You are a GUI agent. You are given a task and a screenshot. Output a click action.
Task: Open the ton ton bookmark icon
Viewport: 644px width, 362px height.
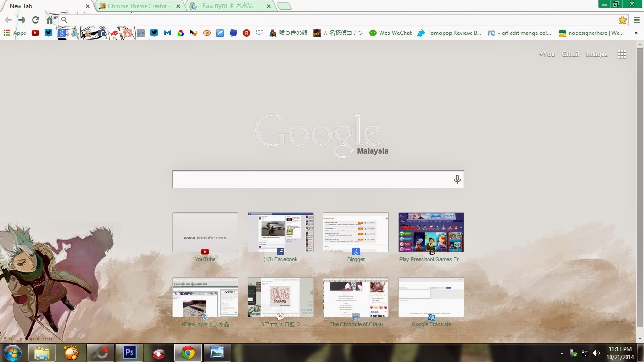click(x=260, y=33)
